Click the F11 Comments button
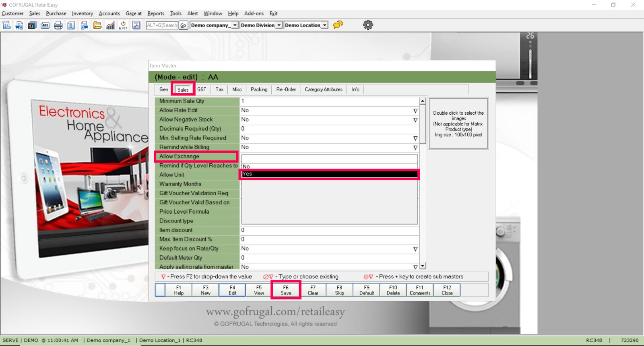Viewport: 644px width, 346px height. tap(420, 290)
